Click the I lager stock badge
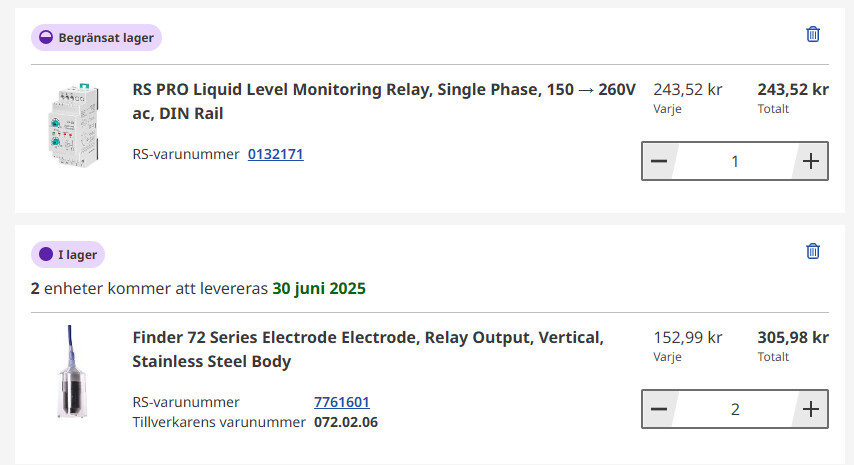This screenshot has height=465, width=854. click(x=68, y=255)
